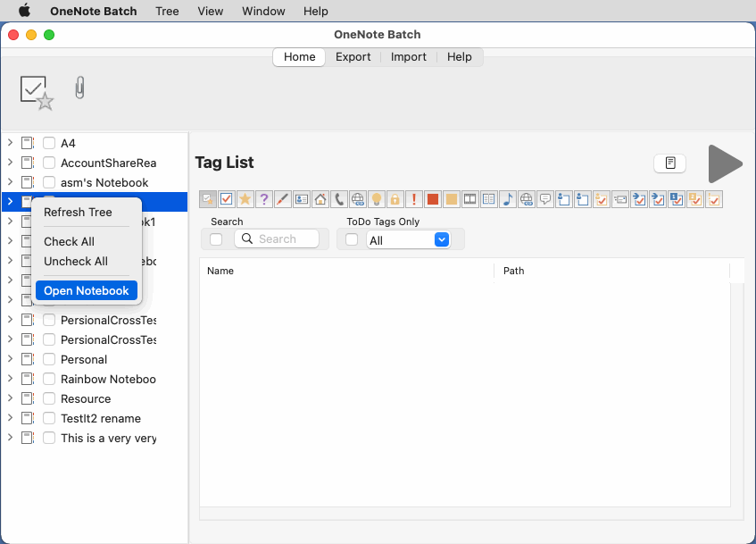Check the A4 notebook checkbox
The image size is (756, 544).
click(x=49, y=143)
